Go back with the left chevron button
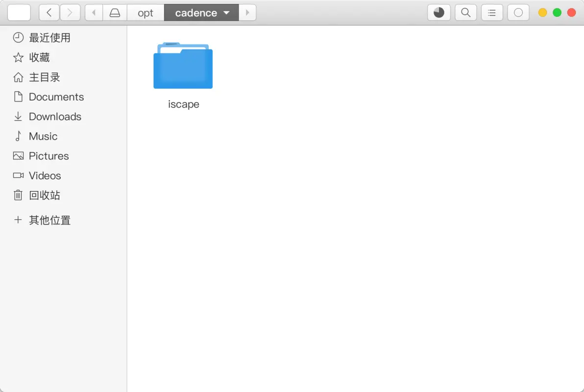 pos(49,13)
